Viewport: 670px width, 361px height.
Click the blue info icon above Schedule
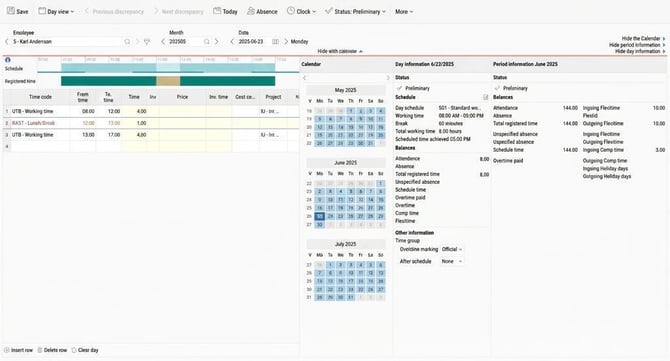tap(8, 60)
